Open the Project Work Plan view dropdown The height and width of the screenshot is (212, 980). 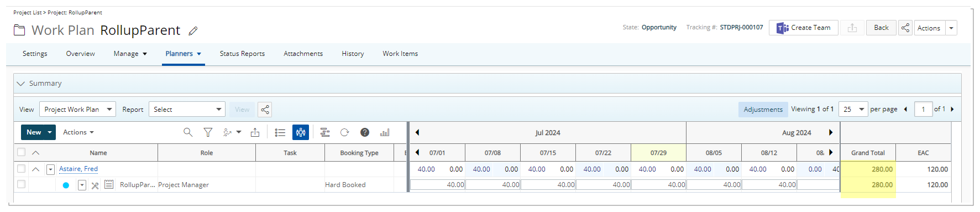77,109
